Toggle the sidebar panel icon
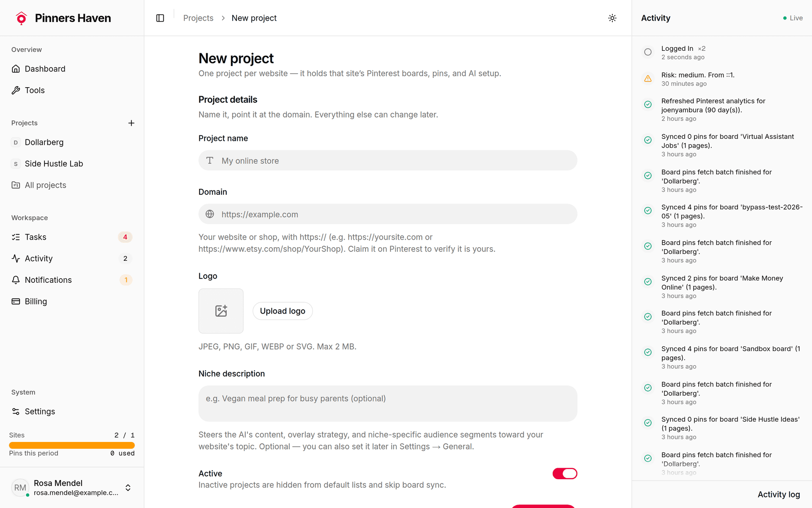The image size is (812, 508). click(x=160, y=18)
